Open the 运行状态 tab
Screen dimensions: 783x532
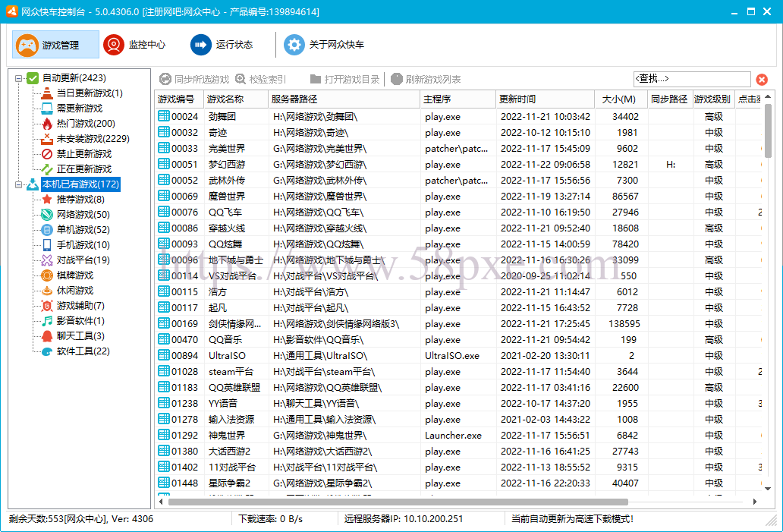point(222,45)
